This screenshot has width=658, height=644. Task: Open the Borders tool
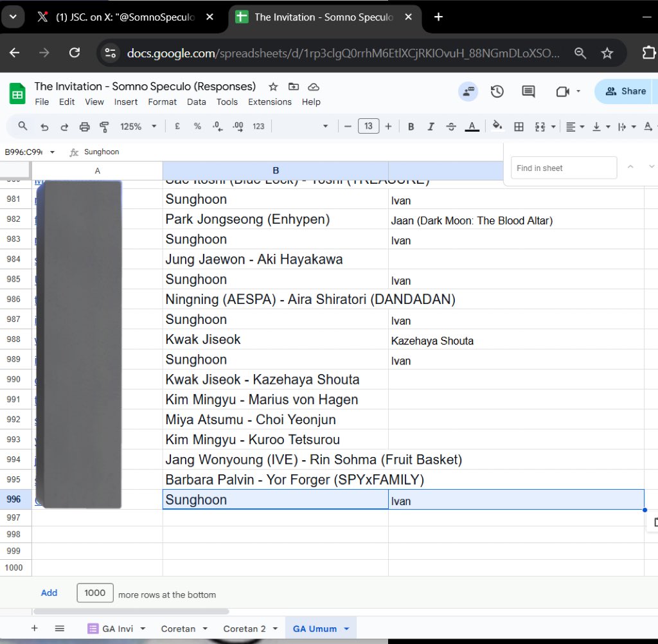point(519,126)
